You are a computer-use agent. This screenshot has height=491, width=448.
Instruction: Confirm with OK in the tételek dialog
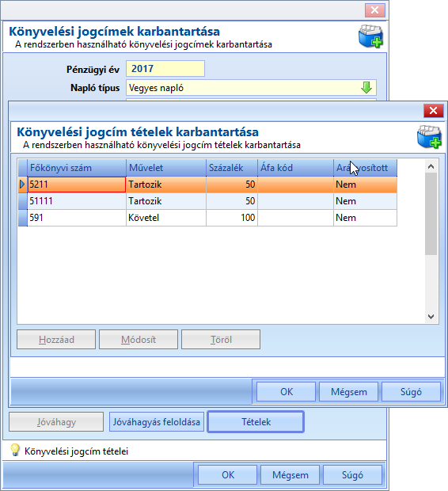click(287, 392)
